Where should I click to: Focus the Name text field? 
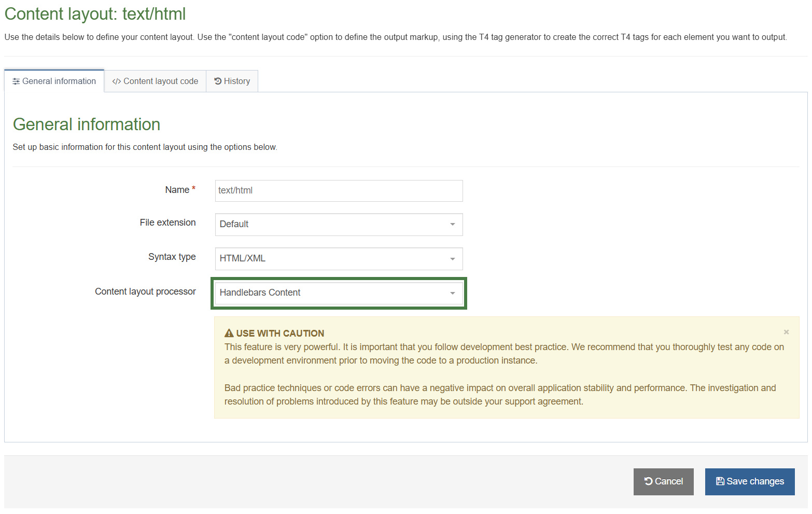pyautogui.click(x=338, y=191)
